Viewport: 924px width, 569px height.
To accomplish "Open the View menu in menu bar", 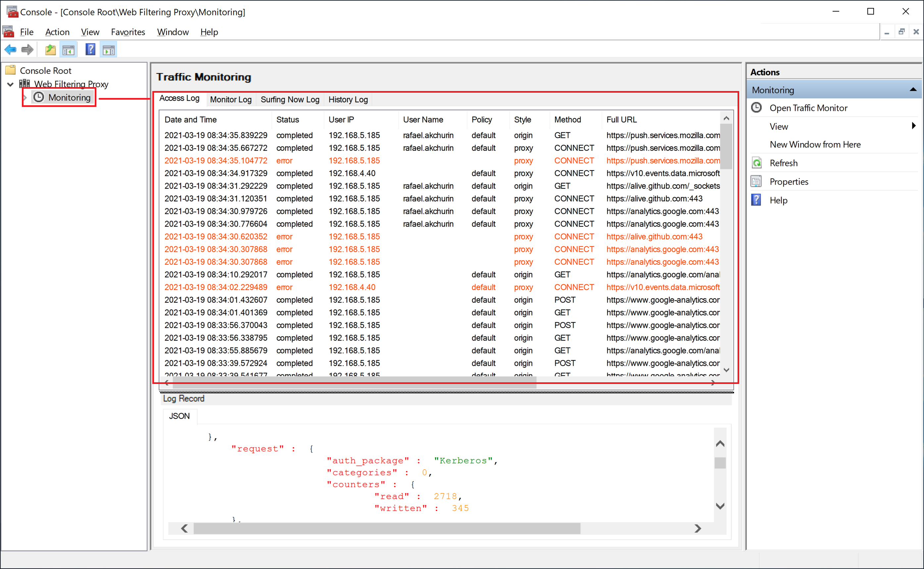I will [x=90, y=32].
